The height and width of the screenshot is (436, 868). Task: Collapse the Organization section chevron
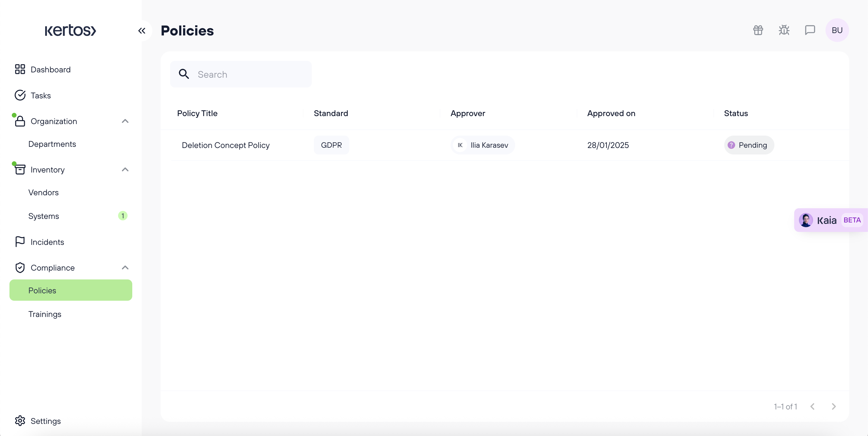coord(125,121)
